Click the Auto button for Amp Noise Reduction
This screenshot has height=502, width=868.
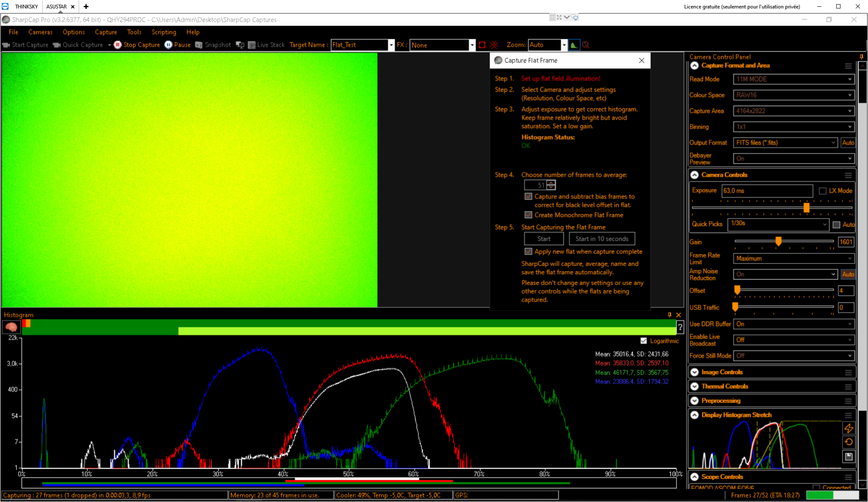848,275
